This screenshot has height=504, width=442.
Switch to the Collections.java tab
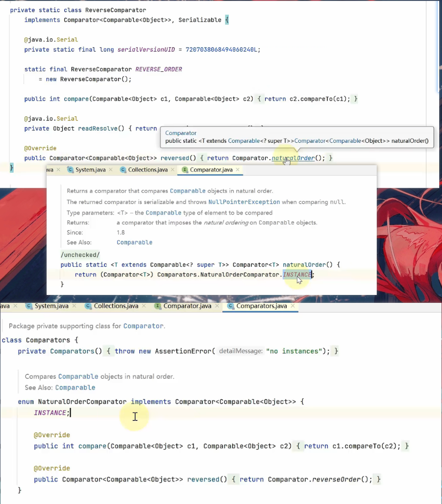click(x=148, y=169)
